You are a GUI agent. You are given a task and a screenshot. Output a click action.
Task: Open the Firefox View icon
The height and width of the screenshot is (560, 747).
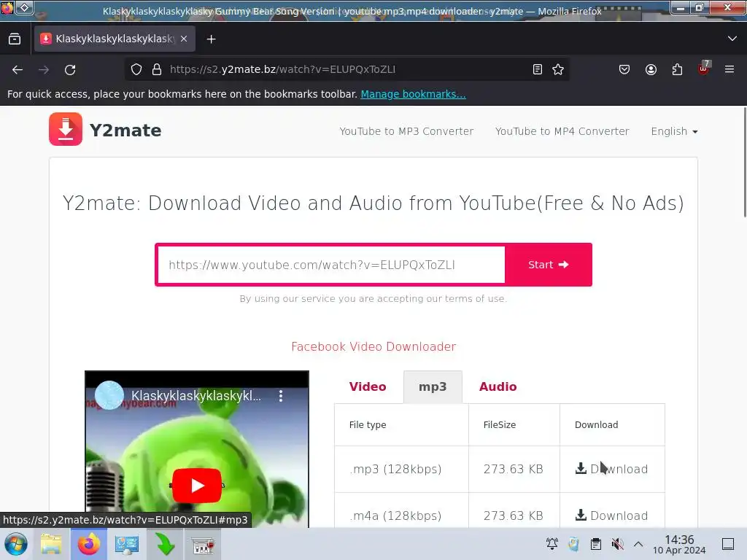15,39
